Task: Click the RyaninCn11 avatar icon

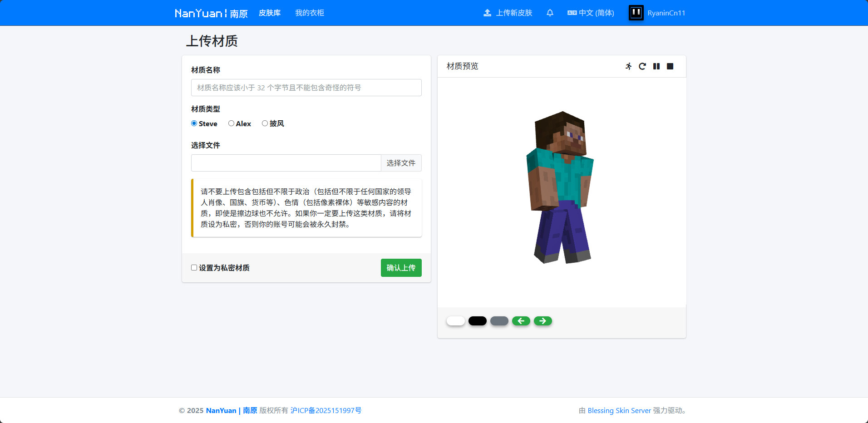Action: point(636,13)
